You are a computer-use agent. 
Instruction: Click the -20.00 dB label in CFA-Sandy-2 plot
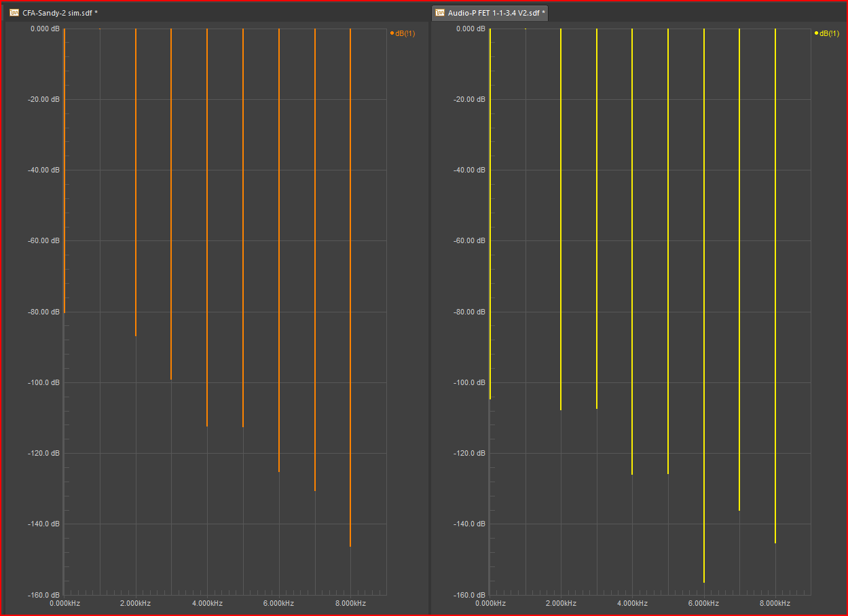tap(43, 99)
